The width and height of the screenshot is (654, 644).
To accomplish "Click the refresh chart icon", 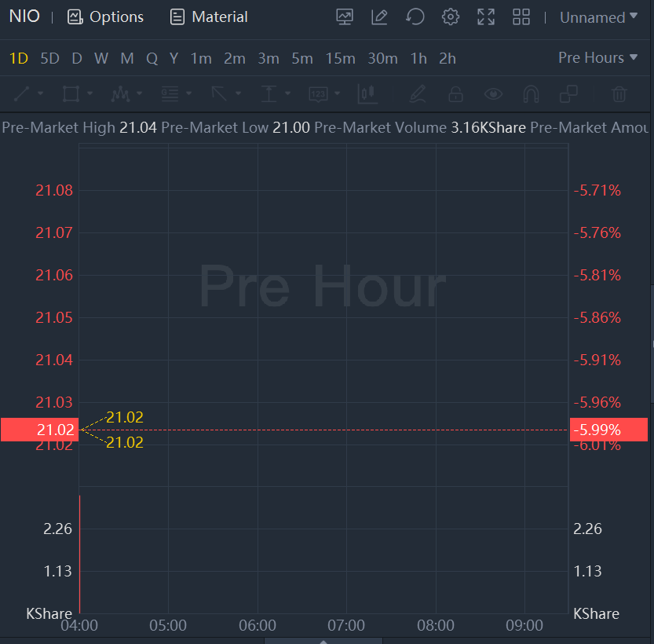I will coord(415,16).
